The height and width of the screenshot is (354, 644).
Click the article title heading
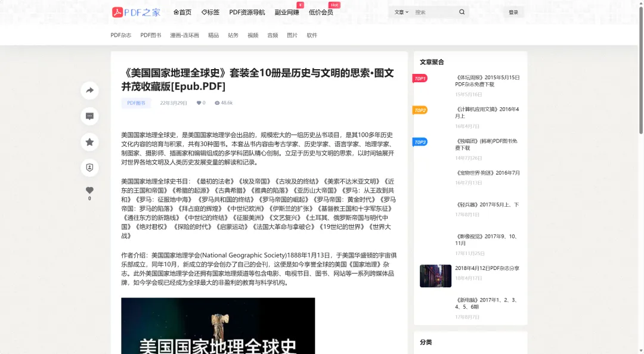[258, 80]
